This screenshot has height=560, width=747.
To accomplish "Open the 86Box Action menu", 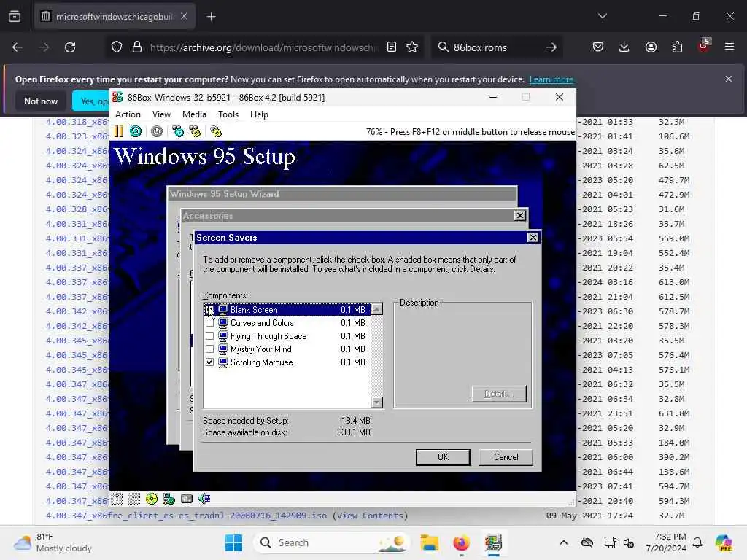I will [128, 114].
